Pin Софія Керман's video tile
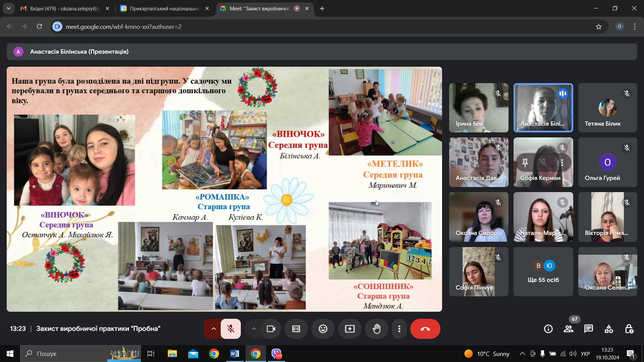This screenshot has height=362, width=644. pyautogui.click(x=525, y=163)
